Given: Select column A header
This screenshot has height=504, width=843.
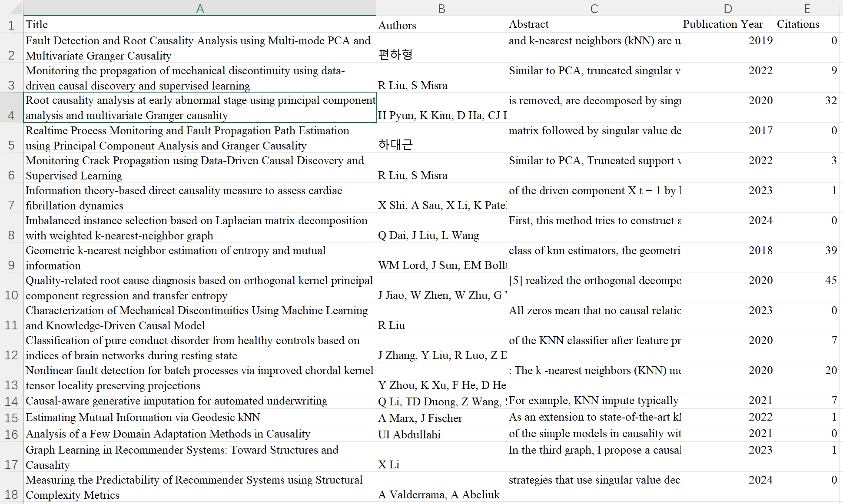Looking at the screenshot, I should (199, 8).
